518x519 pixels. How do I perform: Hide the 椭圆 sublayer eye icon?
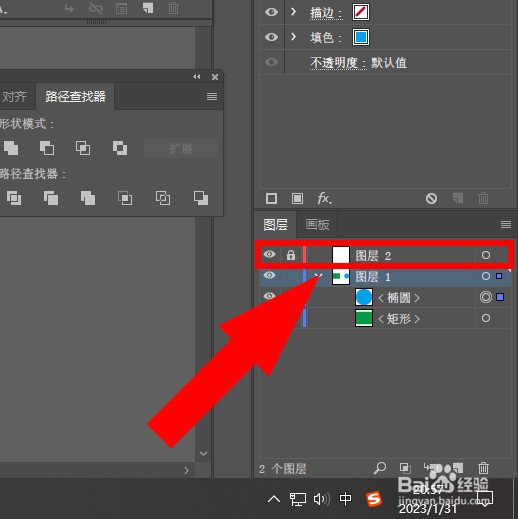point(270,296)
